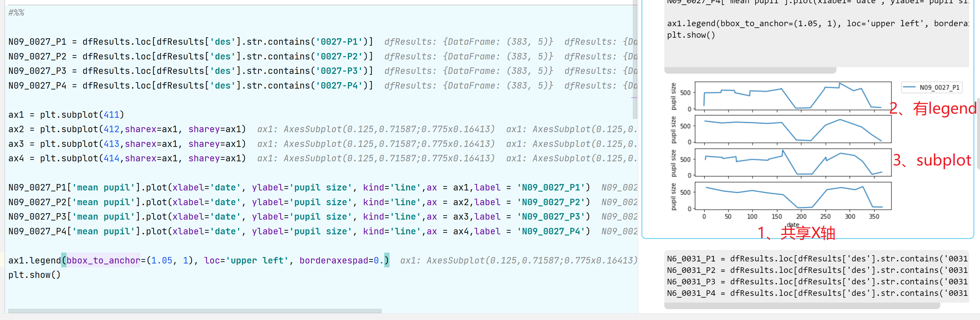Click the second subplot line chart

point(793,129)
